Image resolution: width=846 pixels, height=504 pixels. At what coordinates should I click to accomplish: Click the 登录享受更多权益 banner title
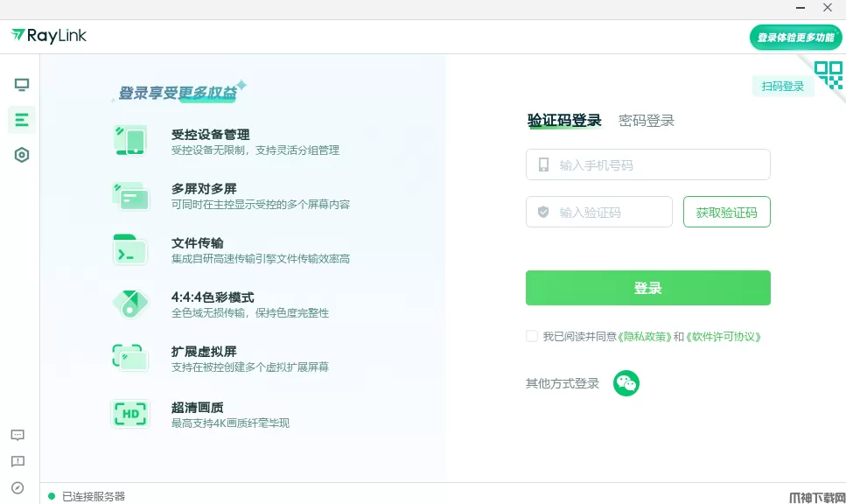(178, 93)
